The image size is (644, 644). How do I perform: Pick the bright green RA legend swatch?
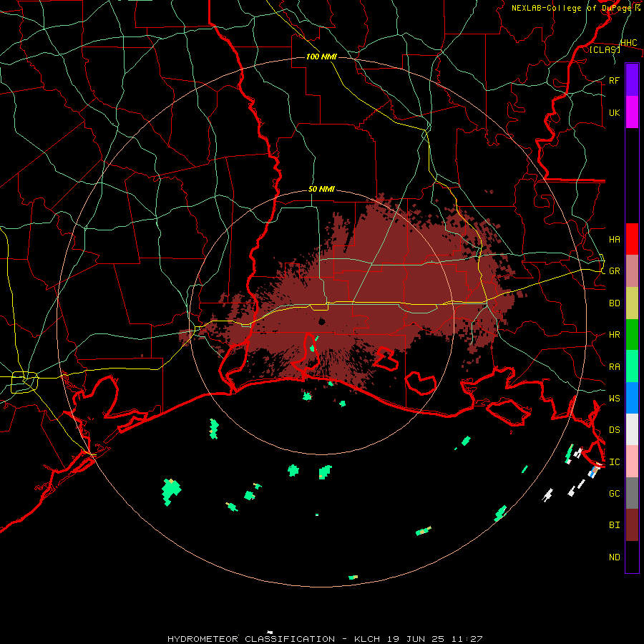point(632,366)
